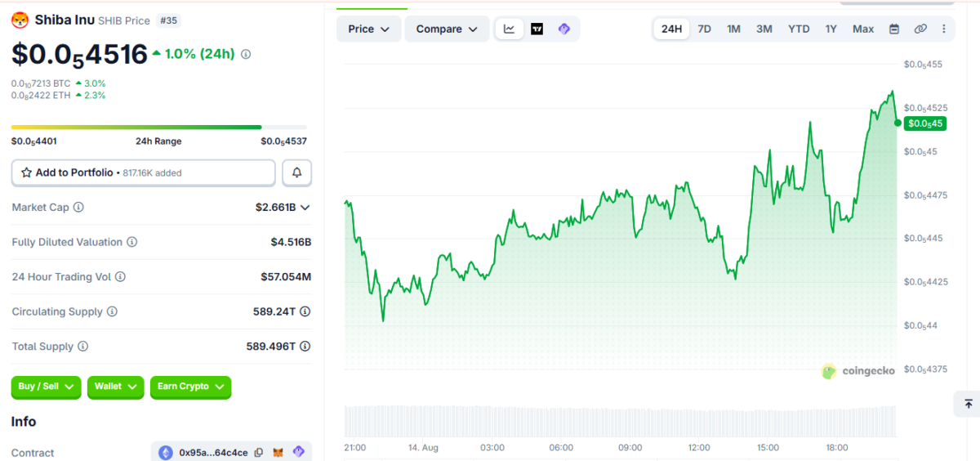The height and width of the screenshot is (461, 980).
Task: Open chart more options kebab menu
Action: pos(944,29)
